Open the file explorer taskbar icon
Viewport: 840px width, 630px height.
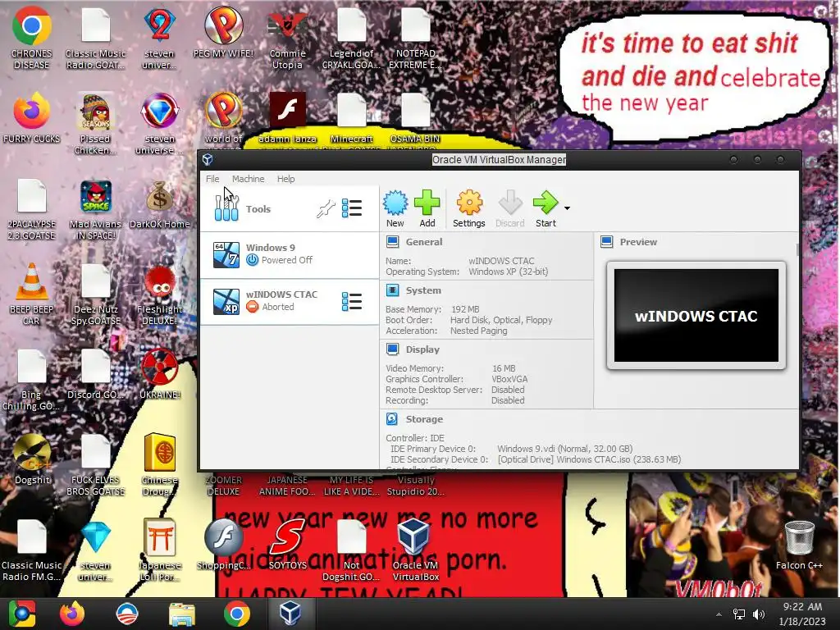point(182,614)
